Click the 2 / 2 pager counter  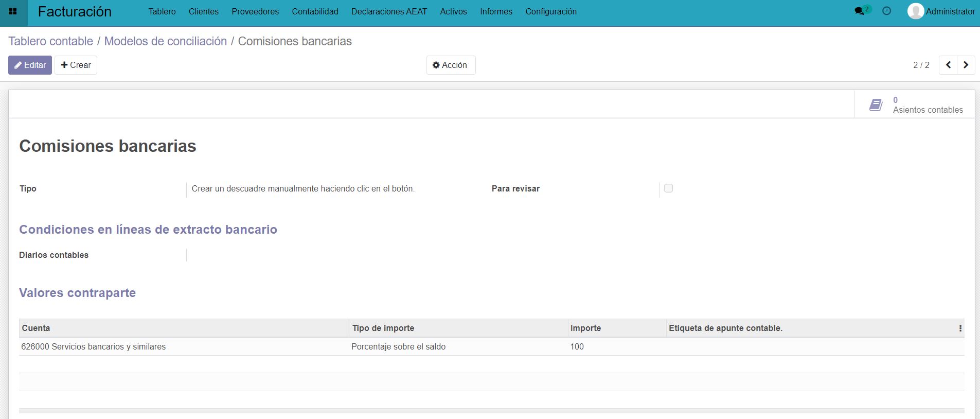pyautogui.click(x=921, y=65)
